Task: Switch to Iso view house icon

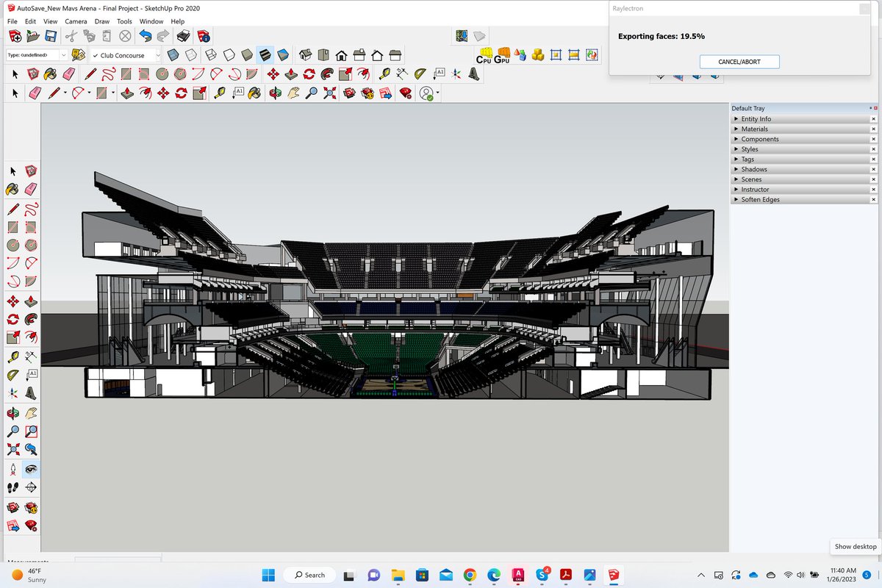Action: click(x=306, y=55)
